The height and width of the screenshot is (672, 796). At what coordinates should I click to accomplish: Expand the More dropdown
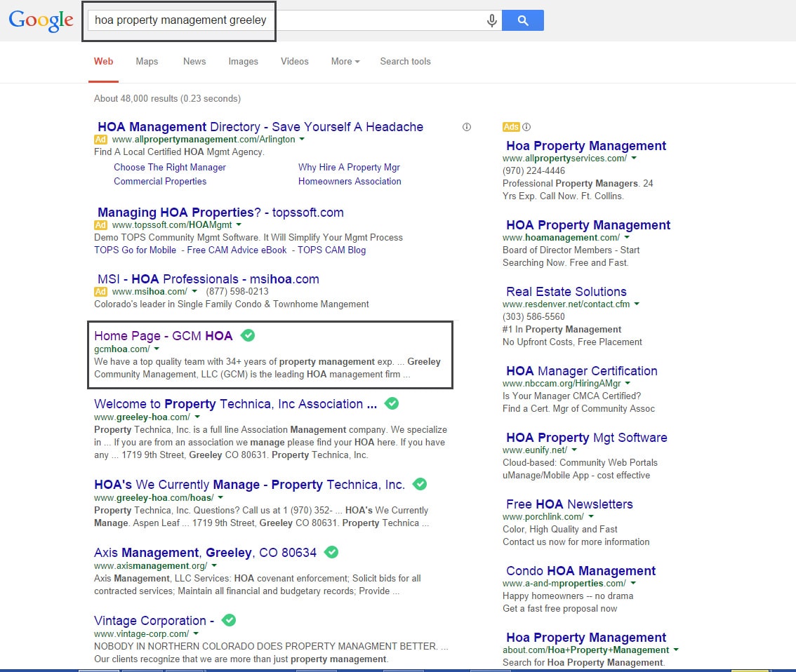pos(345,61)
